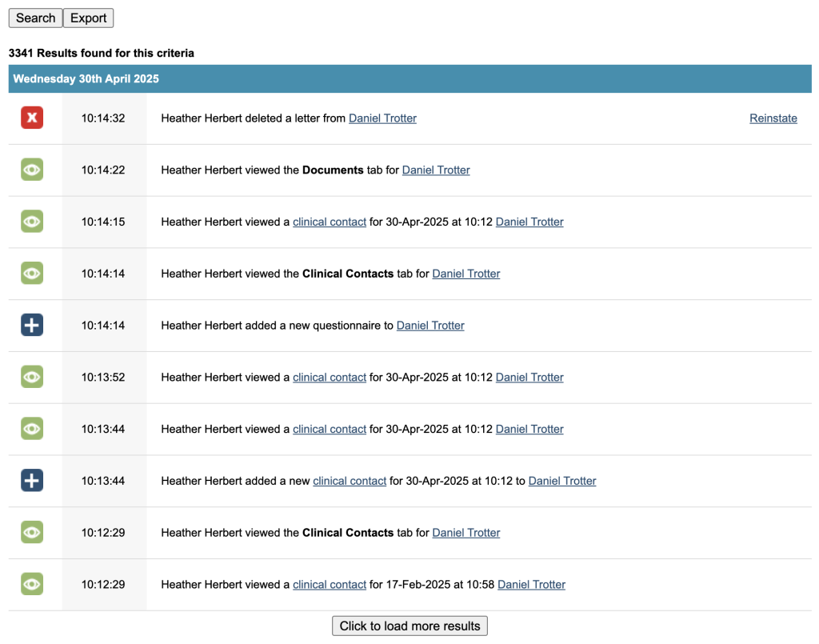Open the clinical contact link at 10:14:15
The height and width of the screenshot is (644, 819).
[x=330, y=222]
